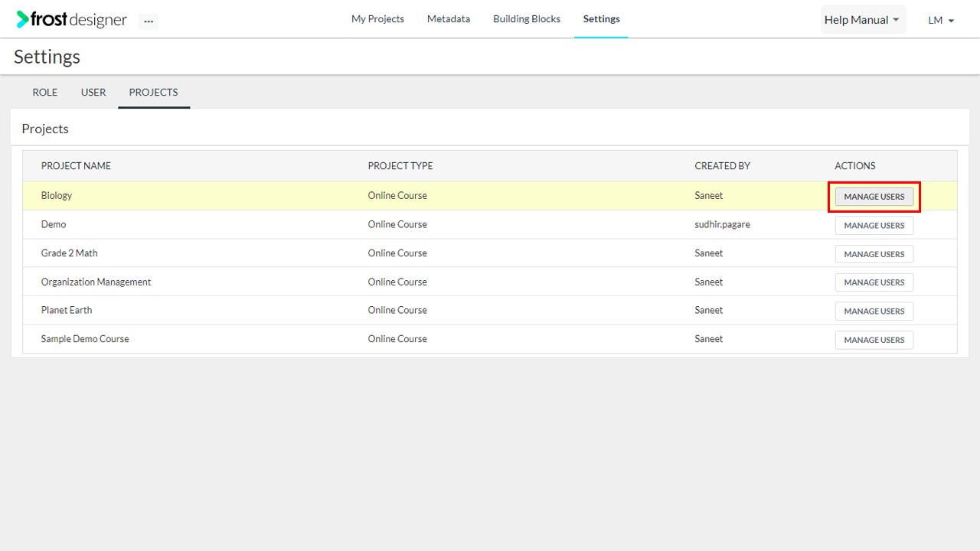Click Saneet in the Biology row

709,195
